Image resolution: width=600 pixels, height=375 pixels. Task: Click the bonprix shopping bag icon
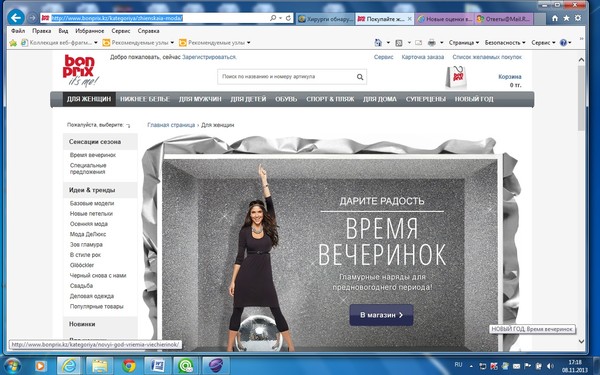pos(456,77)
